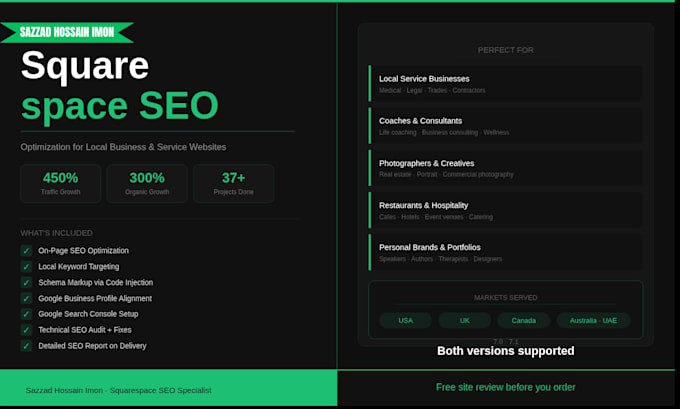Click the Schema Markup via Code Injection text
Viewport: 680px width, 409px height.
coord(95,283)
